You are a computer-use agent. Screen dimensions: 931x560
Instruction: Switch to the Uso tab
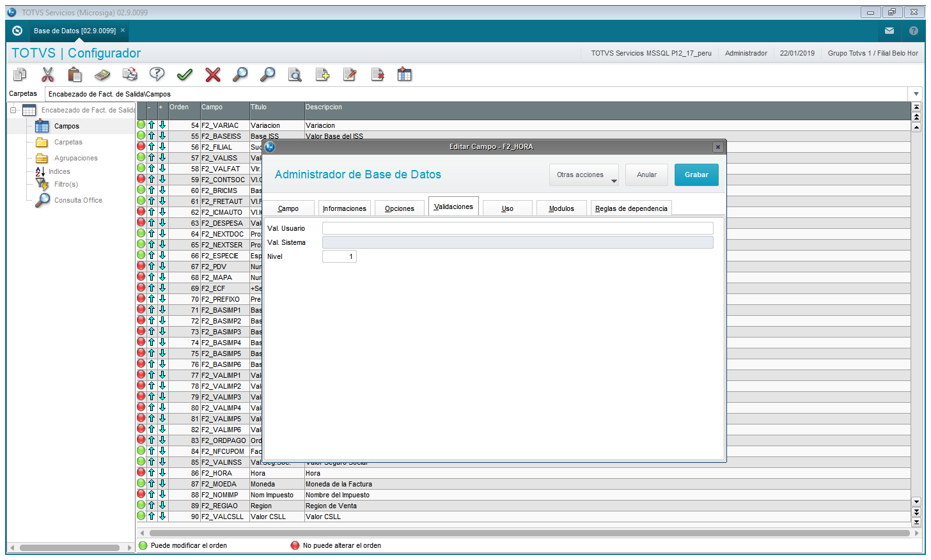coord(508,208)
